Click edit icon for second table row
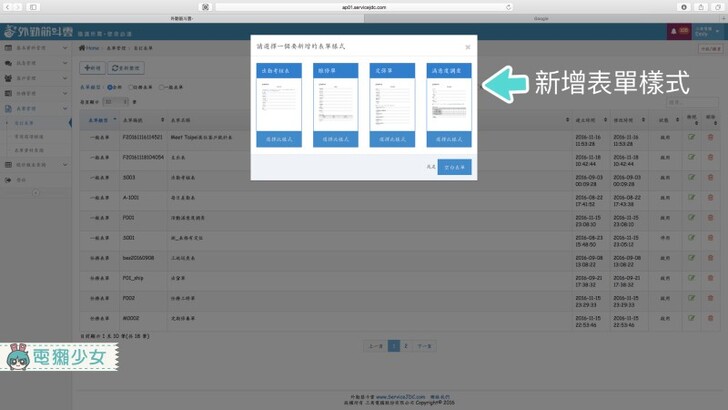This screenshot has height=410, width=728. [691, 156]
